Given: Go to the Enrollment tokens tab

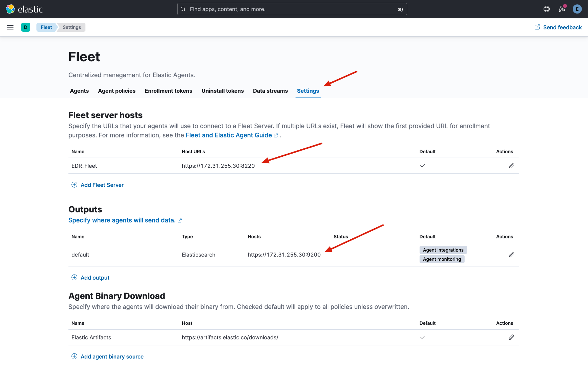Looking at the screenshot, I should [168, 91].
